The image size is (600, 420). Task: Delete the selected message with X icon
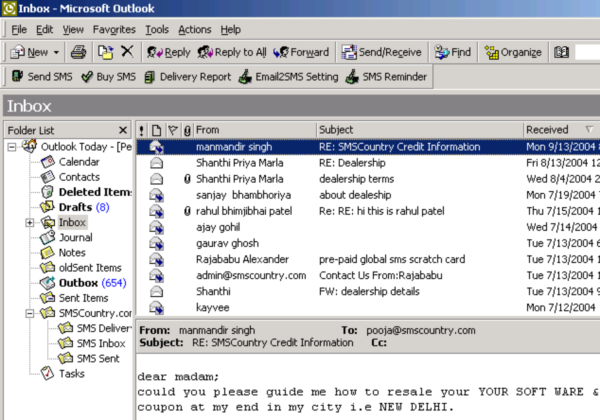tap(127, 52)
